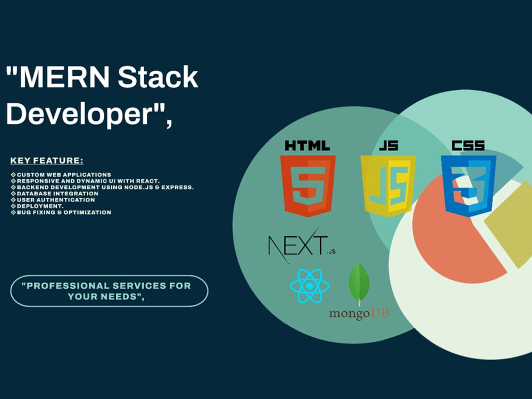Click the "Professional Services For Your Needs" button
Viewport: 532px width, 399px height.
(109, 291)
